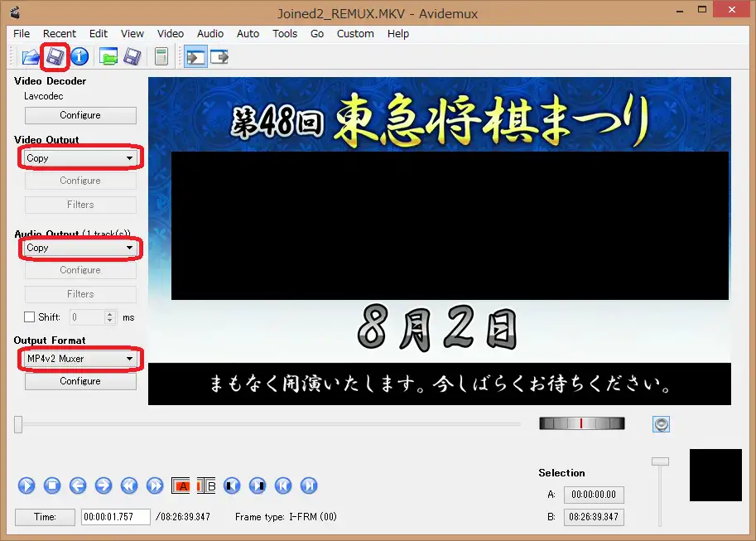
Task: Open the Tools menu
Action: [285, 34]
